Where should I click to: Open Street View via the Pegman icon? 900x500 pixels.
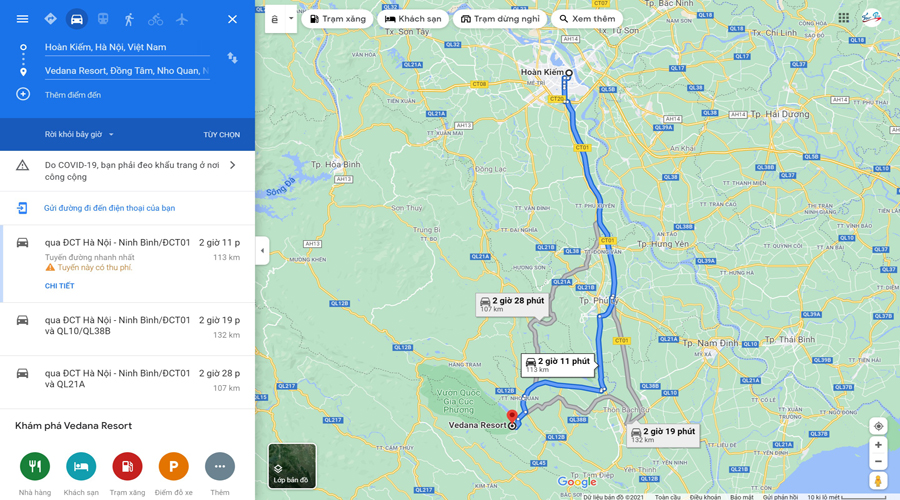(878, 480)
